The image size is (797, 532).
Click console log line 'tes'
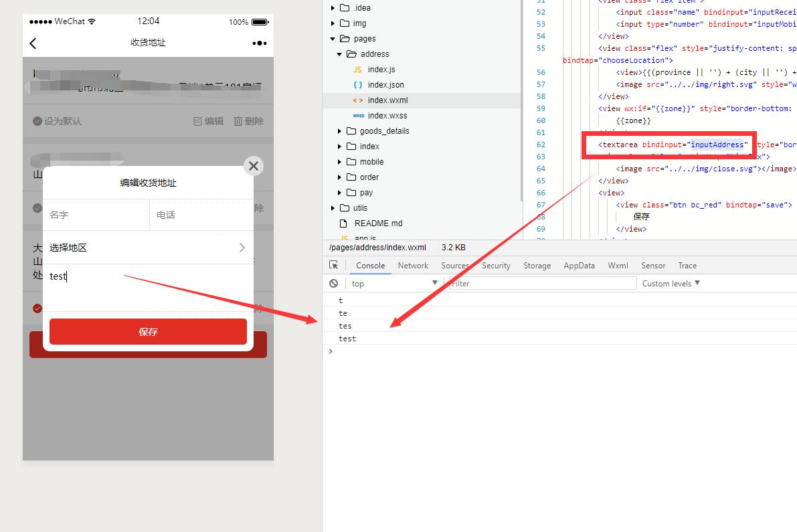(x=345, y=326)
